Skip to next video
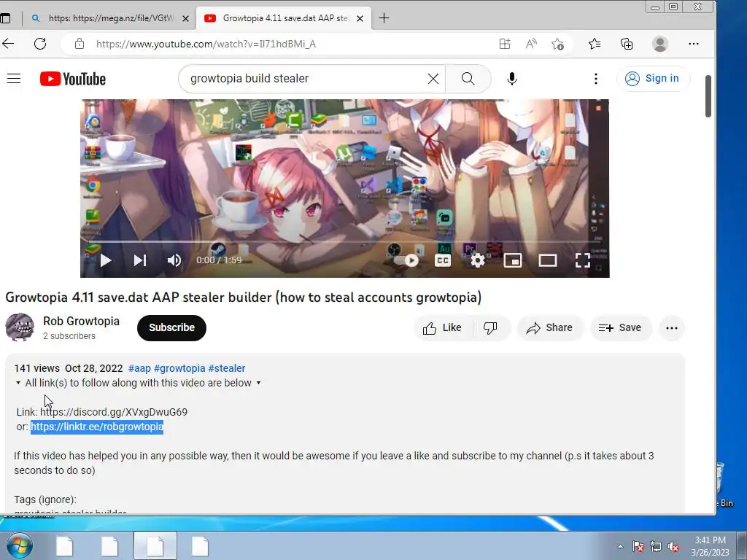The image size is (747, 560). coord(139,260)
